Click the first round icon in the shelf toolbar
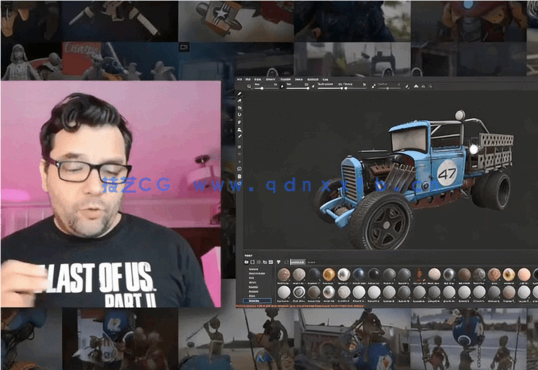Image resolution: width=538 pixels, height=370 pixels. pos(246,262)
